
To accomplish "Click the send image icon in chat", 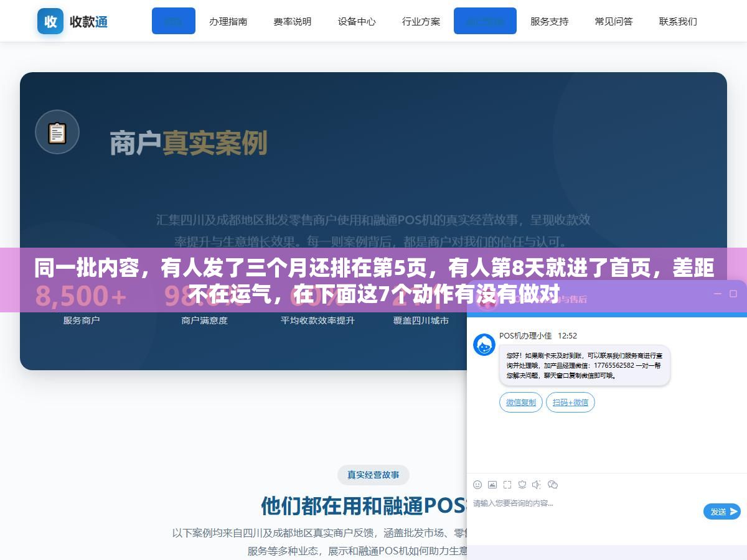I will (x=492, y=485).
